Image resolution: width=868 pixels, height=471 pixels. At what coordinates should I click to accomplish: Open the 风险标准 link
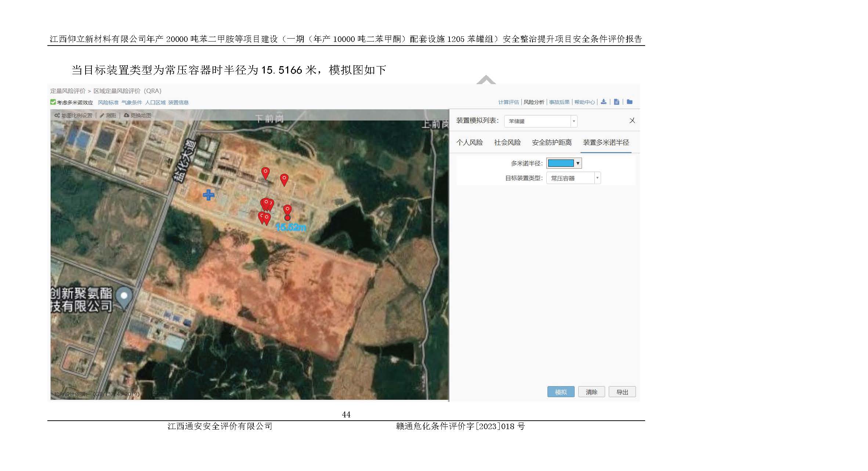pos(108,103)
